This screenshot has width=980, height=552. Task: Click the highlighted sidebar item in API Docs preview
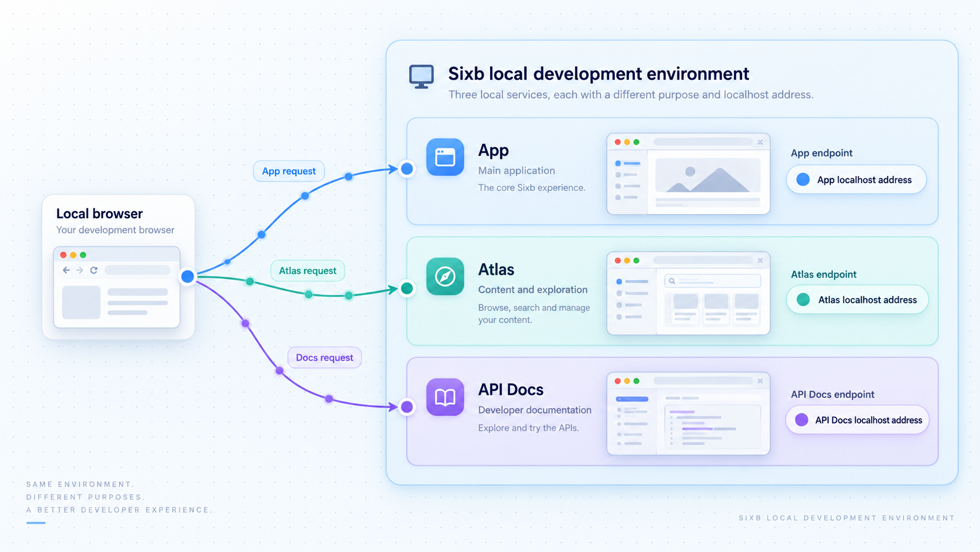pyautogui.click(x=632, y=399)
